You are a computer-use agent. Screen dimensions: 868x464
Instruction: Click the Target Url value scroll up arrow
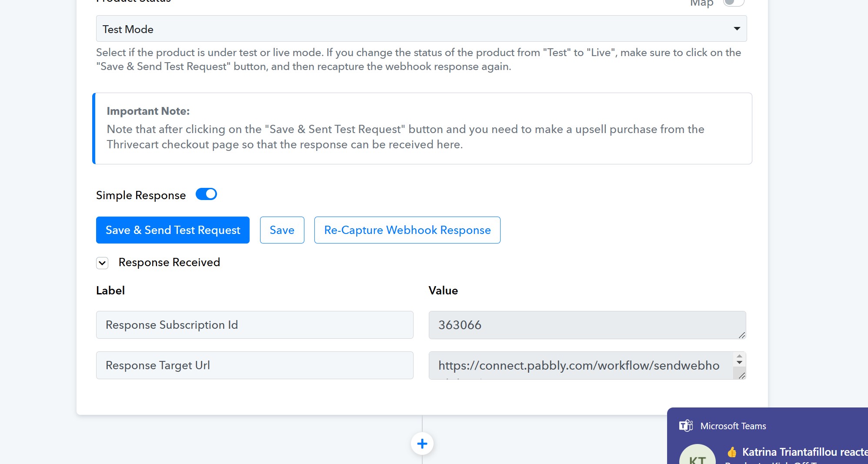[739, 357]
